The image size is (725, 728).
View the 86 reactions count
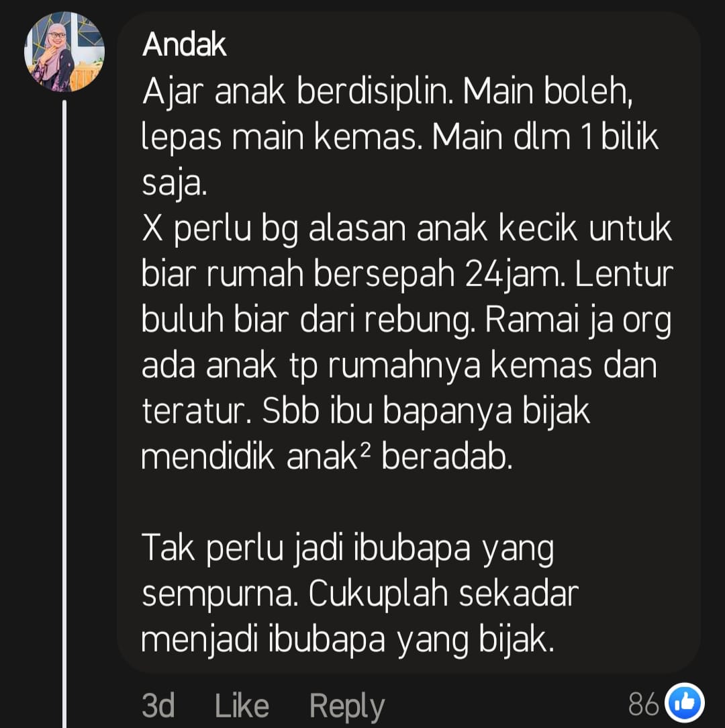point(643,704)
